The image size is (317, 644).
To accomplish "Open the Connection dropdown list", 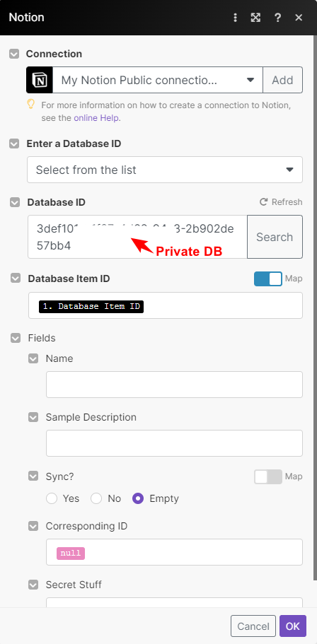I will (x=158, y=80).
